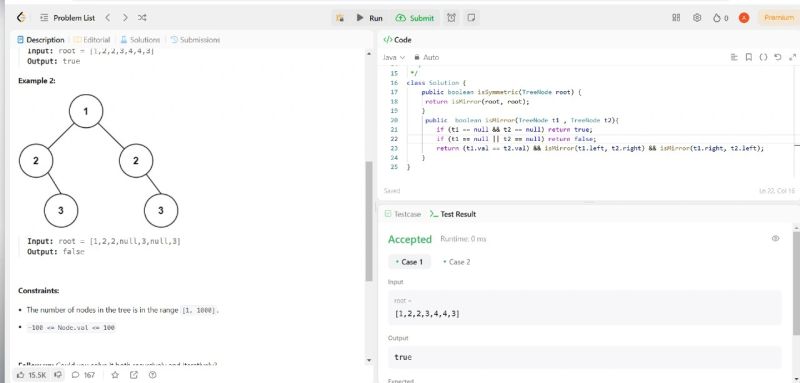The width and height of the screenshot is (800, 383).
Task: Click the Accepted status text
Action: click(x=410, y=239)
